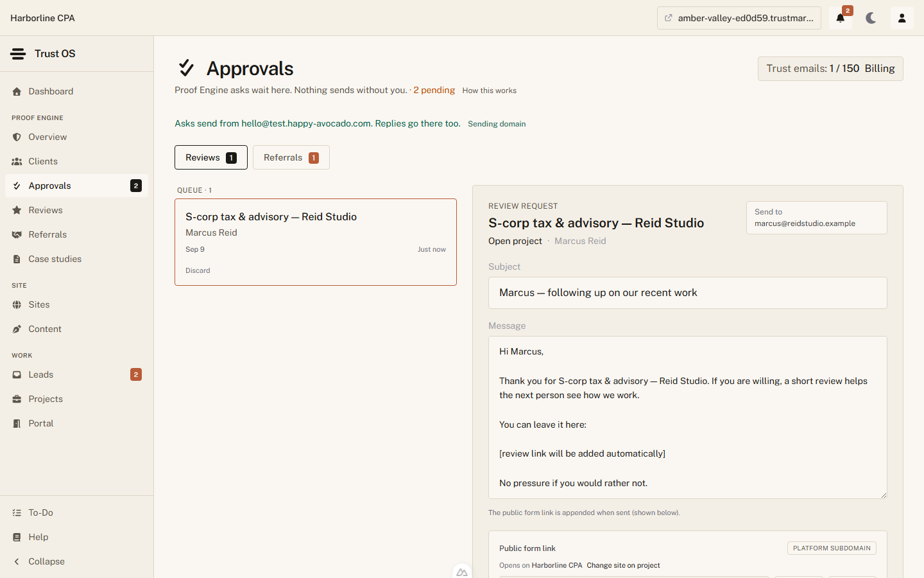Click the Projects briefcase icon
The height and width of the screenshot is (578, 924).
pyautogui.click(x=17, y=399)
